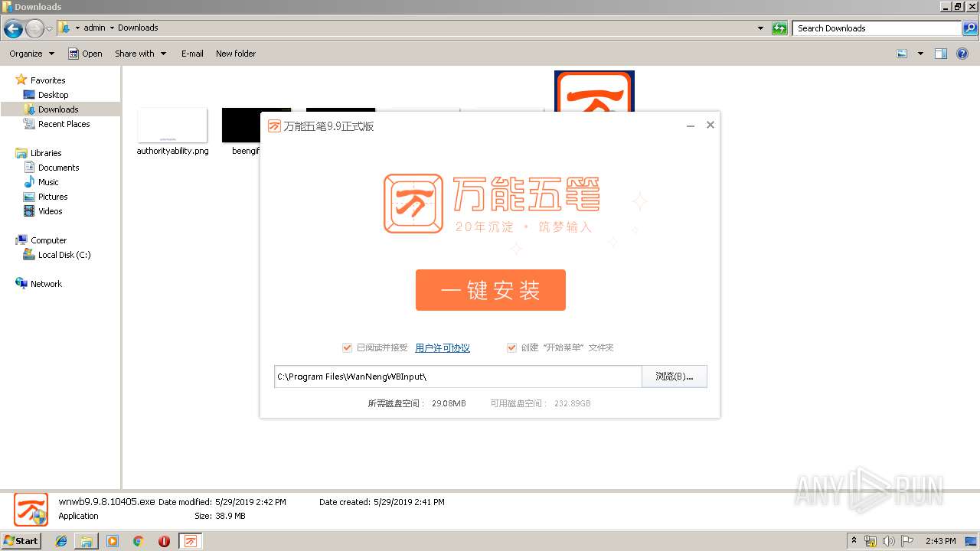This screenshot has height=551, width=980.
Task: Open Local Disk (C:) in sidebar
Action: pos(64,255)
